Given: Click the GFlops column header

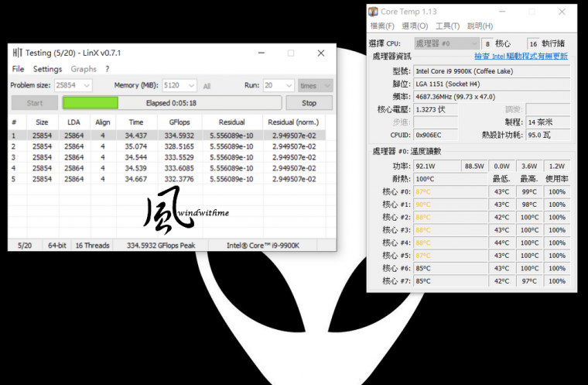Looking at the screenshot, I should (x=169, y=122).
